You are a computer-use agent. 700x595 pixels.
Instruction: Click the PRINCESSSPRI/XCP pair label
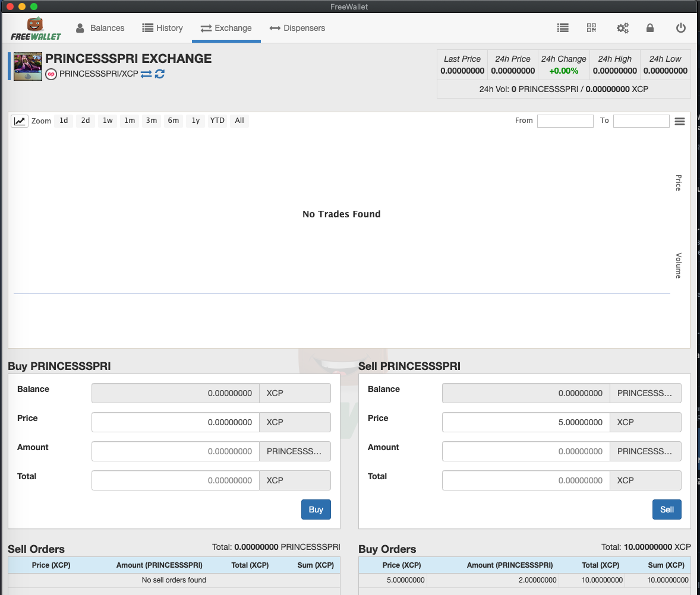point(99,74)
